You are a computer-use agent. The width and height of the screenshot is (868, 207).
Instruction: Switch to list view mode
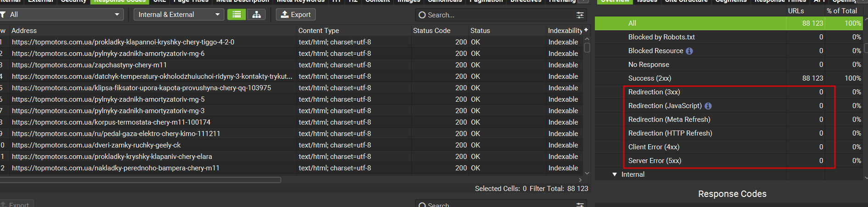click(x=236, y=15)
